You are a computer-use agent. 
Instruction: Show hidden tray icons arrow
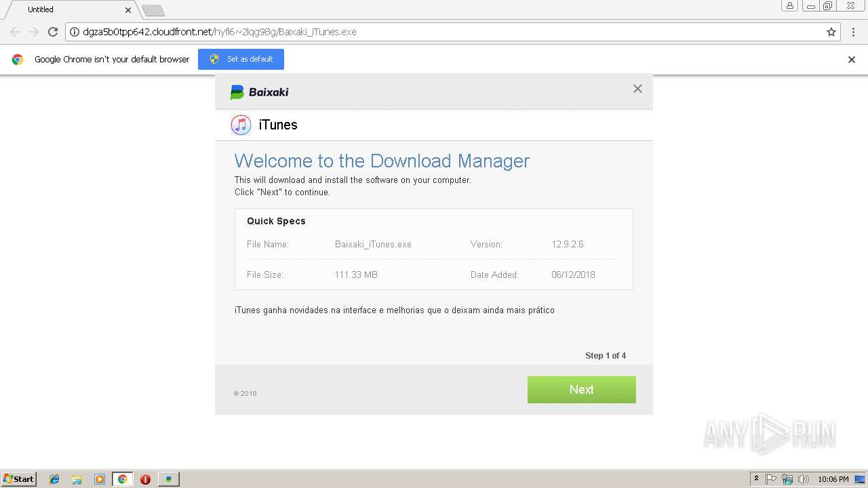[x=757, y=479]
